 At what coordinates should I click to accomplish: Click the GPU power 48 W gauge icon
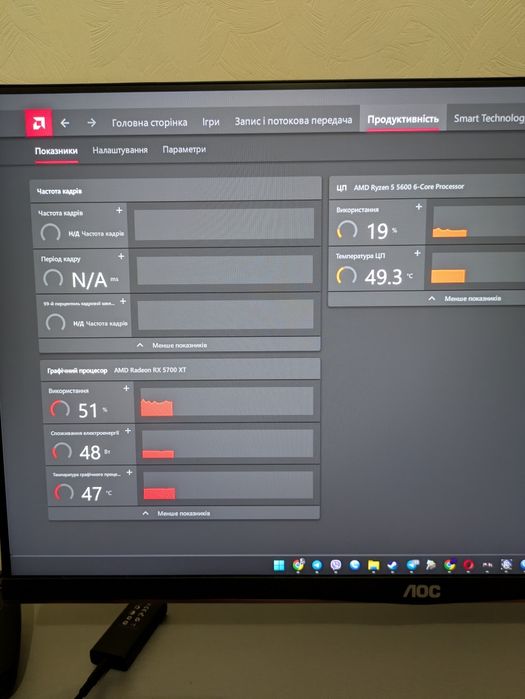(x=62, y=451)
